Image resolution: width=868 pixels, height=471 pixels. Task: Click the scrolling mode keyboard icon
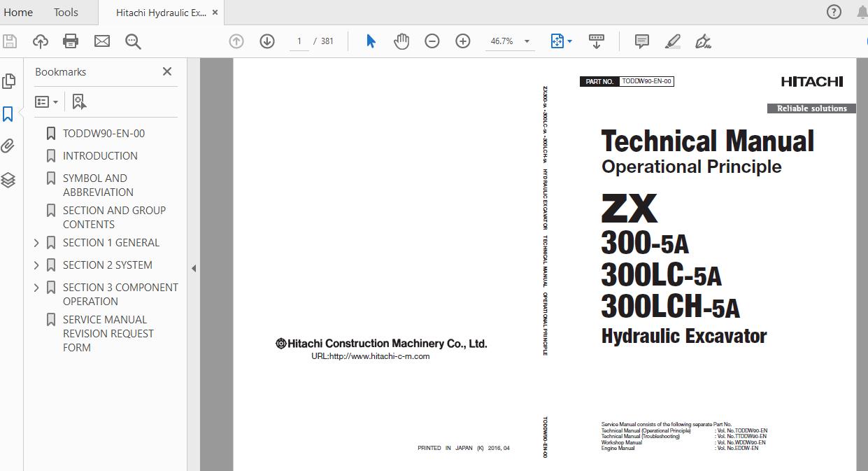pos(597,41)
